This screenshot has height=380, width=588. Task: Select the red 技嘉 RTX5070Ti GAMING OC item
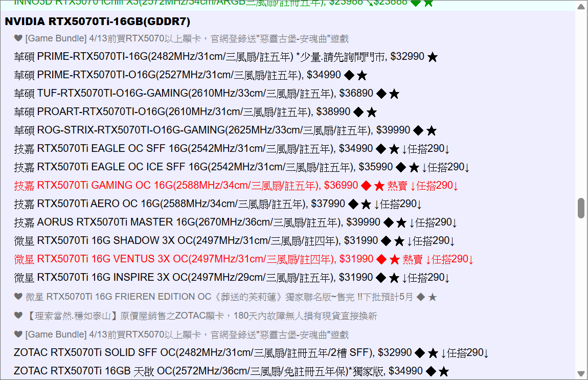[x=236, y=185]
